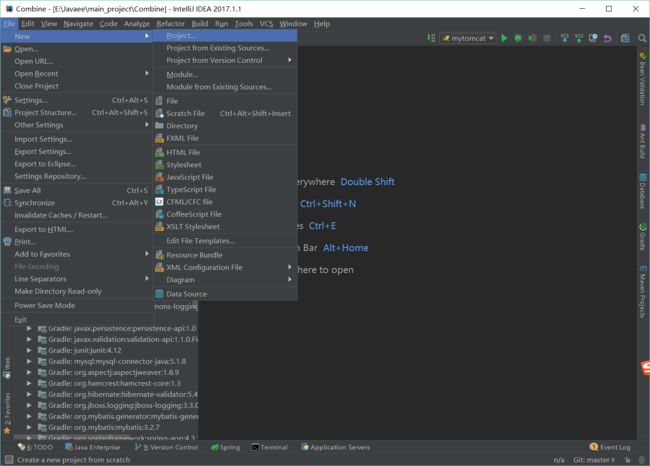
Task: Select Project... in the New submenu
Action: (x=225, y=36)
